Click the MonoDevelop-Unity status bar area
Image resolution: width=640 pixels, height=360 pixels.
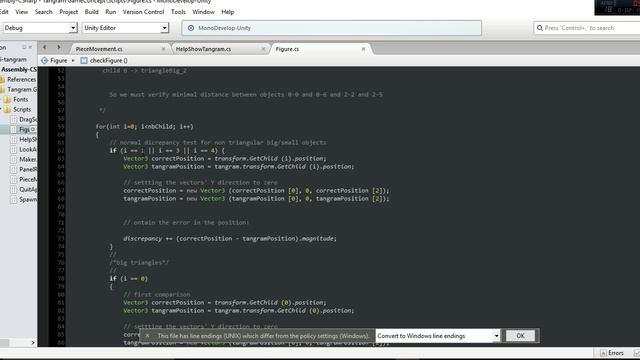coord(331,28)
